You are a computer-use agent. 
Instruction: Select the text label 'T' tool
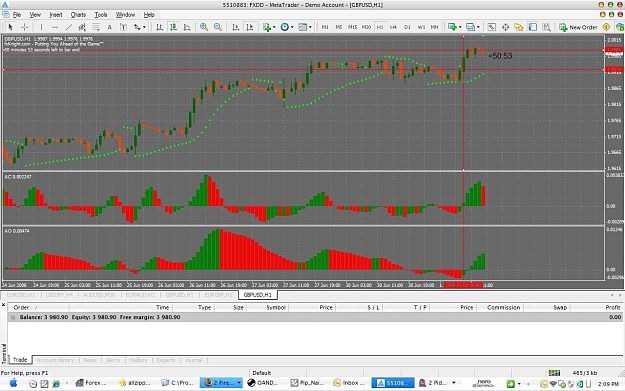point(123,27)
